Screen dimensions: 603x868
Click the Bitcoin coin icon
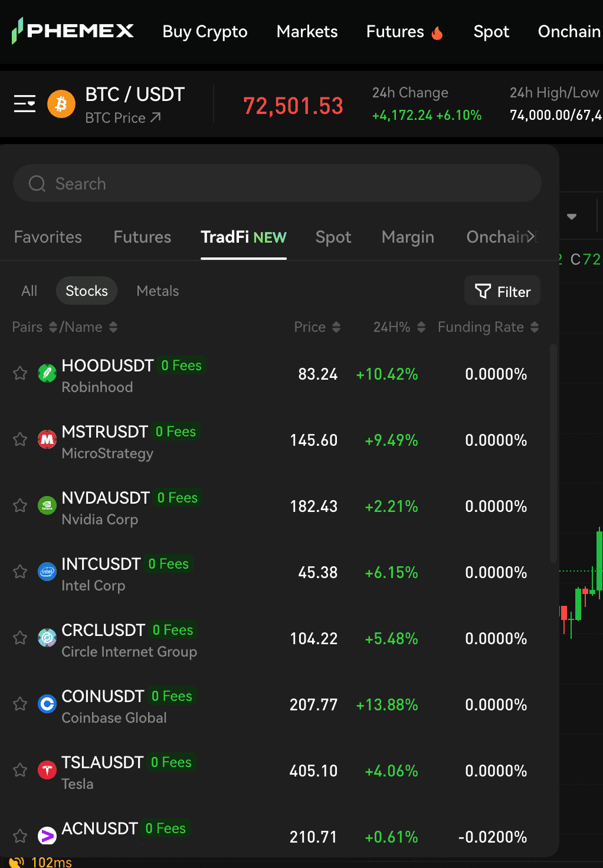tap(61, 105)
